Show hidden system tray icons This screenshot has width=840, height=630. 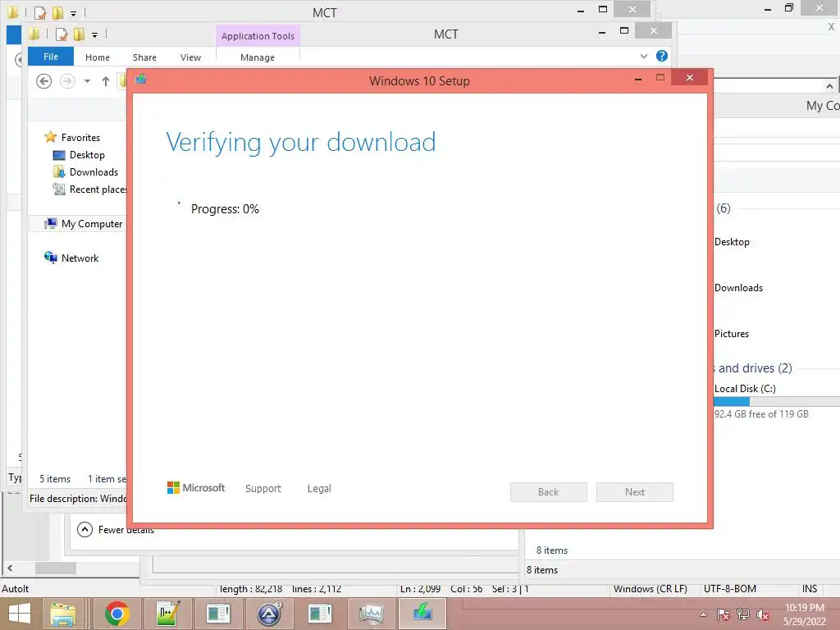pos(703,614)
